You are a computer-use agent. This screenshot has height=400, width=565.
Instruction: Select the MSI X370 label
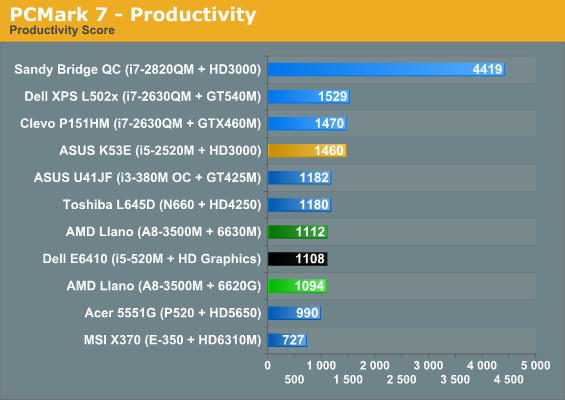[x=173, y=340]
